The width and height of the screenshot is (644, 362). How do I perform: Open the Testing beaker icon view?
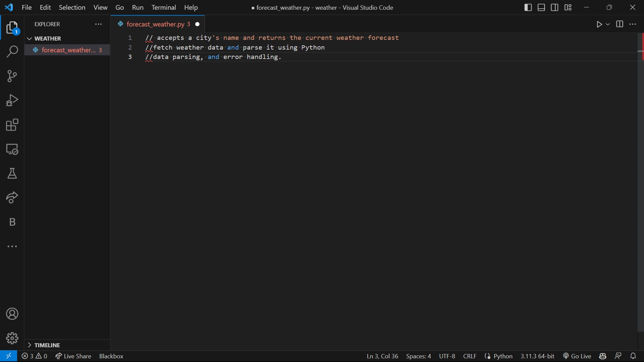(x=12, y=174)
